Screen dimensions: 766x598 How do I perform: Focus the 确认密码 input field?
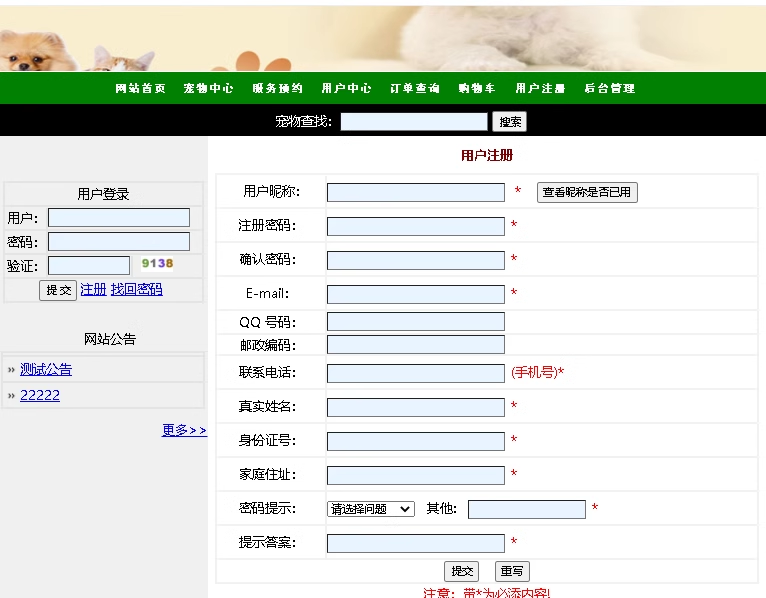coord(416,260)
